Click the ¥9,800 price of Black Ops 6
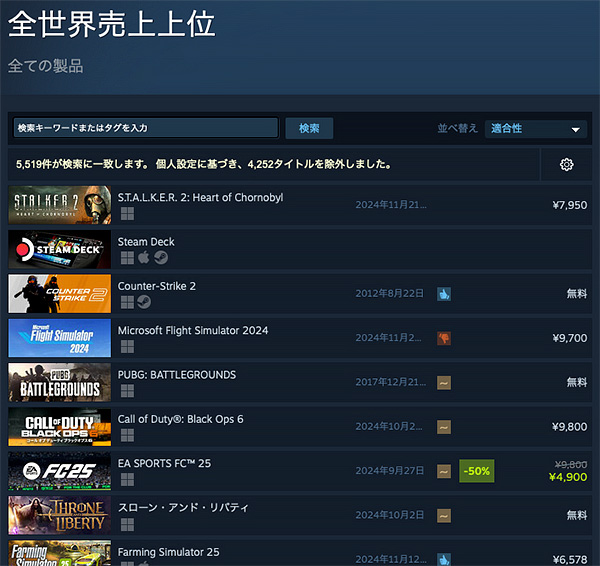This screenshot has width=600, height=566. (570, 427)
